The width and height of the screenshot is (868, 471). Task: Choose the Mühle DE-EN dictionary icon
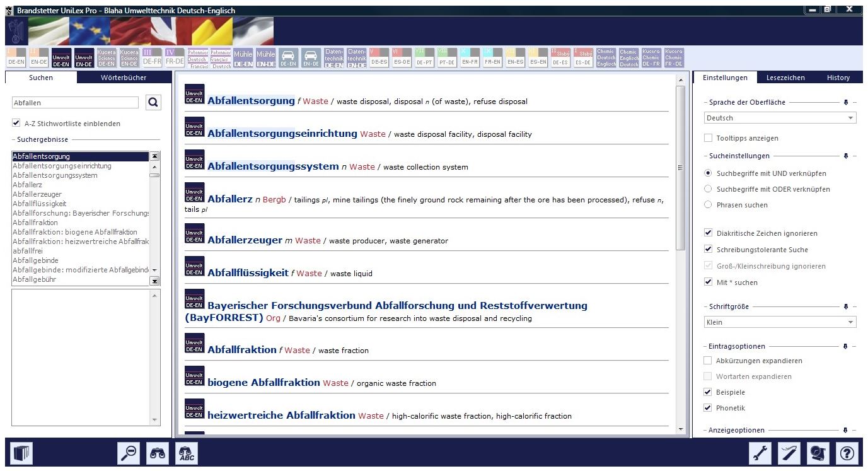[x=243, y=58]
